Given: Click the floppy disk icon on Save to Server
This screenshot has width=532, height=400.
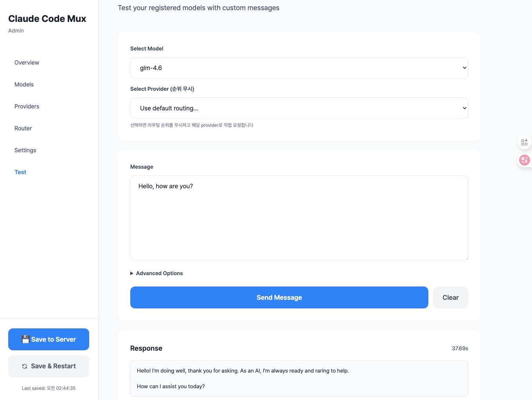Looking at the screenshot, I should click(26, 339).
